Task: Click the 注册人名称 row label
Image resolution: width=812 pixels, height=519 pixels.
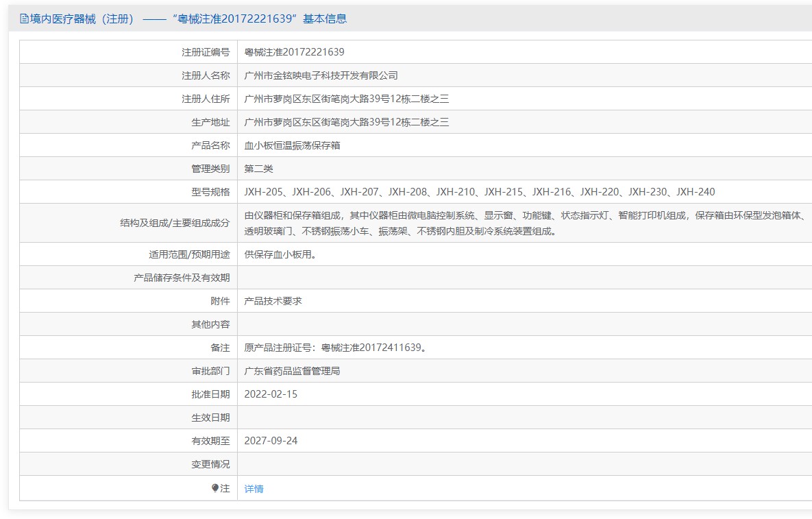Action: [206, 75]
